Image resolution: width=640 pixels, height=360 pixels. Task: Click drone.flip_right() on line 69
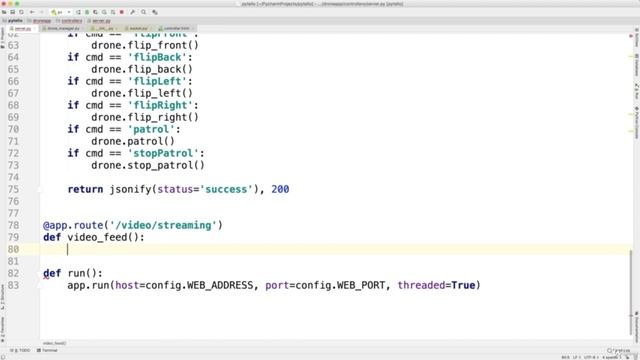click(x=145, y=118)
